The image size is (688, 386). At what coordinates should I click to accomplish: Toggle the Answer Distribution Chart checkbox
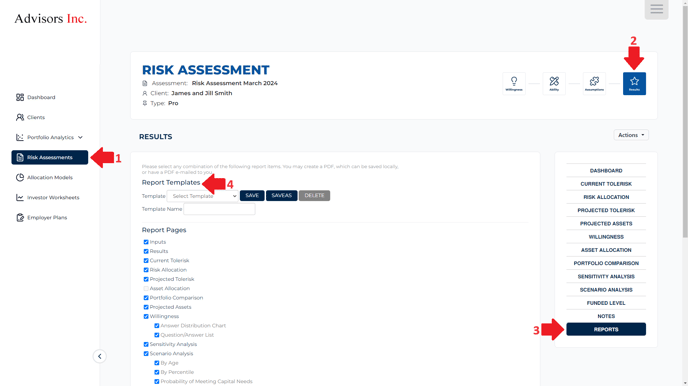point(157,326)
